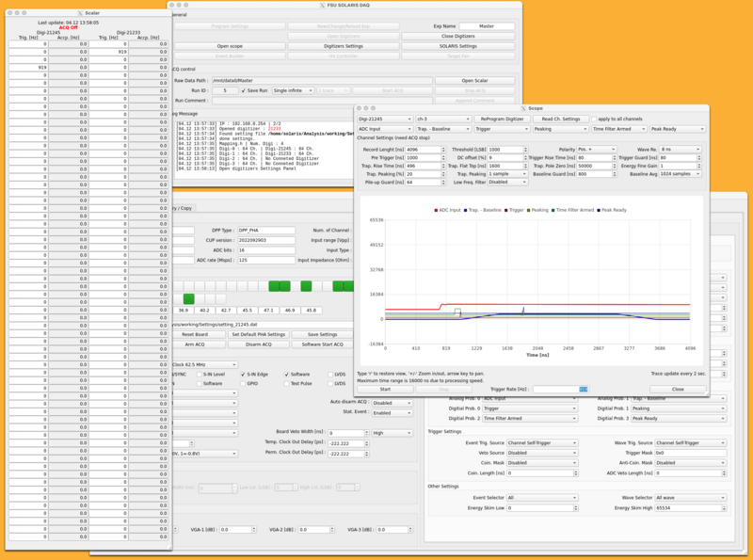Tick 'apply to all channels' in Scope
Viewport: 753px width, 560px height.
tap(594, 120)
